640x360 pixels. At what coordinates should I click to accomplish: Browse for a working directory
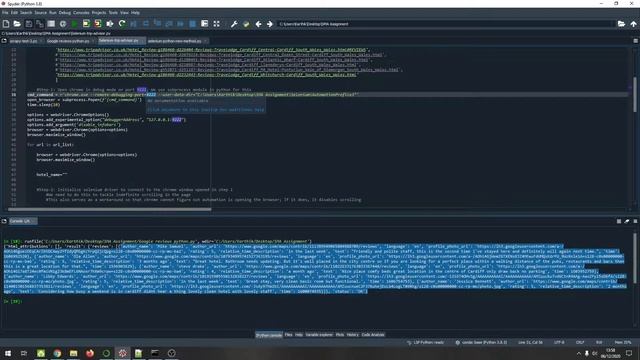621,24
